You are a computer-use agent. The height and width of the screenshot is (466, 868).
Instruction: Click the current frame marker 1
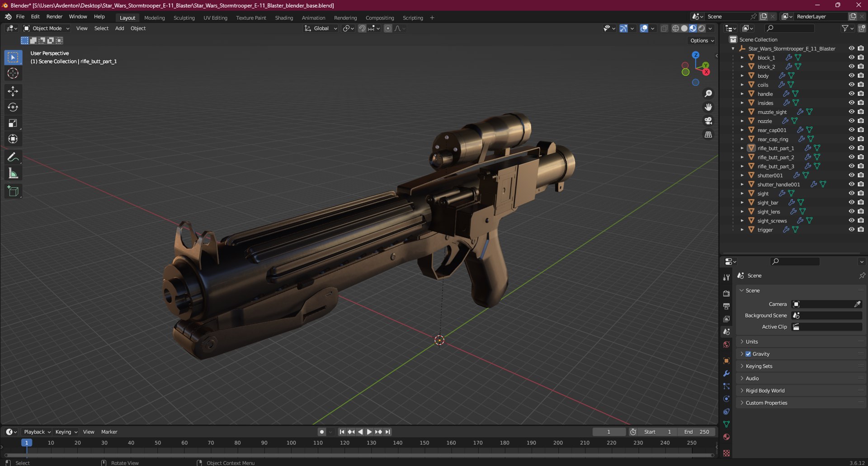point(27,443)
